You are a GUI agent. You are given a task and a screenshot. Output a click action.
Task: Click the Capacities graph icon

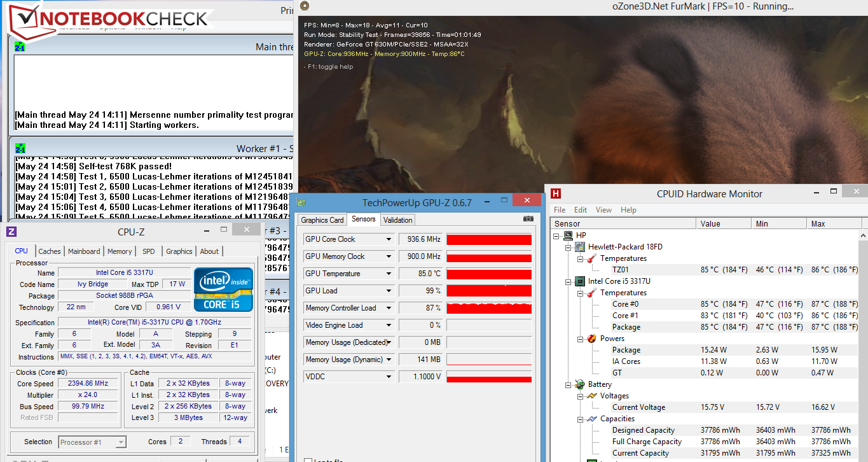coord(591,419)
